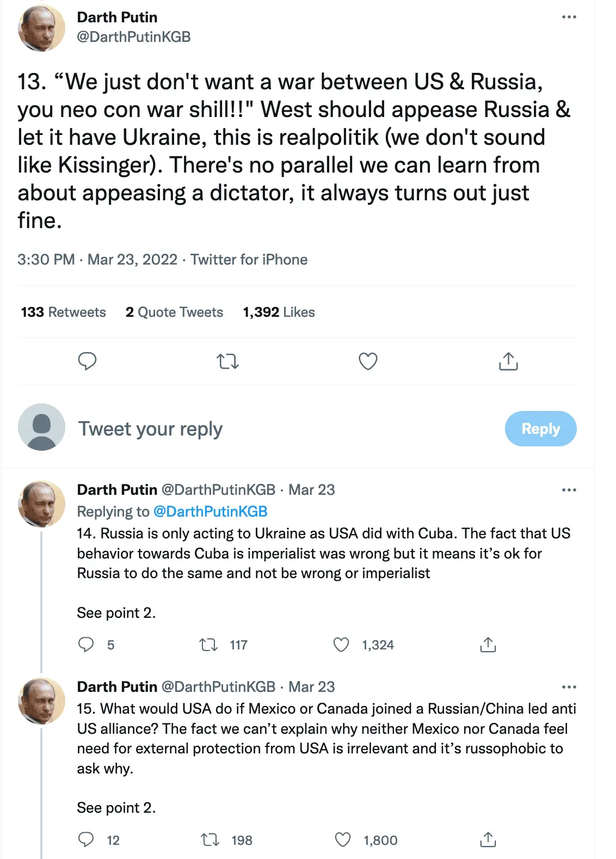Like tweet 15 with 1,800 likes
Screen dimensions: 616x859
[343, 840]
